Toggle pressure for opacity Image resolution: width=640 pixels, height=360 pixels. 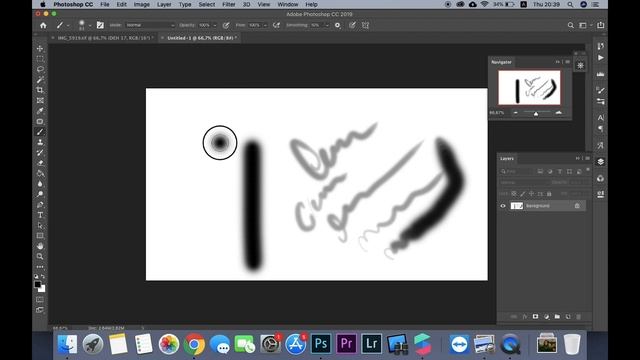[226, 25]
